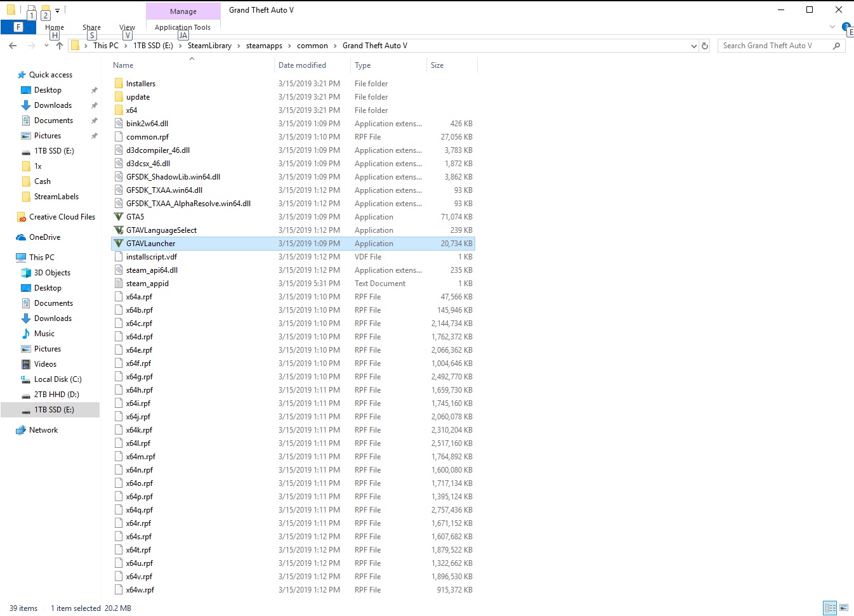Click the Back navigation arrow
Screen dimensions: 854x616
coord(13,46)
